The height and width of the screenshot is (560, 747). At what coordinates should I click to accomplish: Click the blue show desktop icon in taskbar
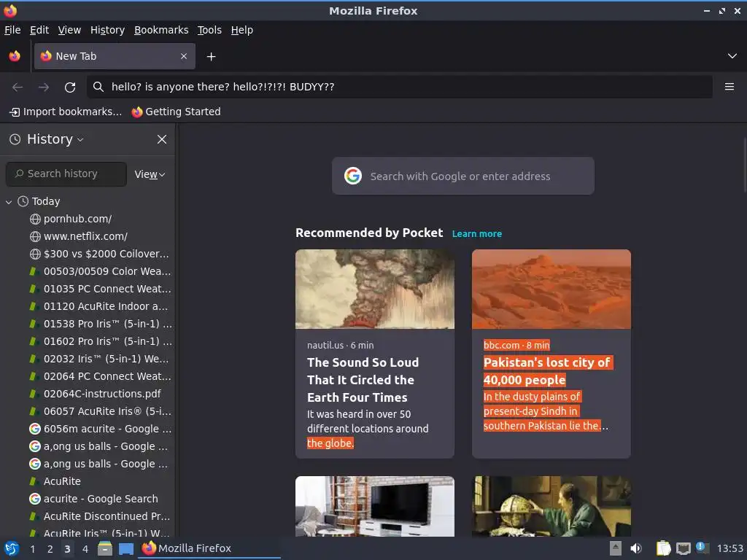126,549
